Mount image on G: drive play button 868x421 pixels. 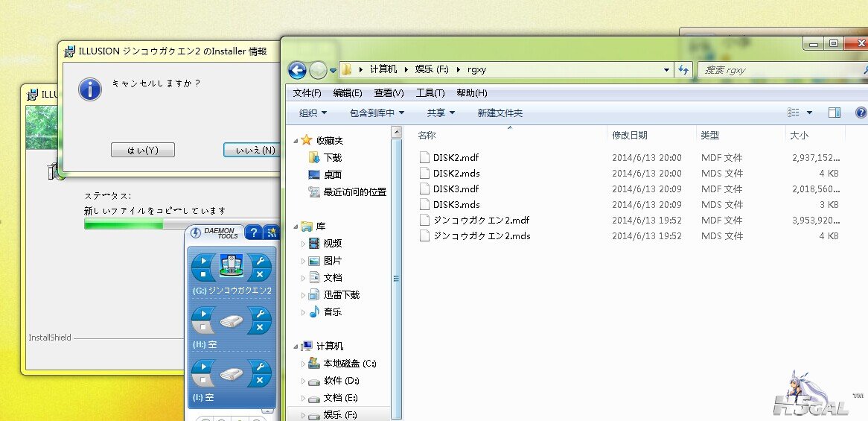pyautogui.click(x=204, y=260)
